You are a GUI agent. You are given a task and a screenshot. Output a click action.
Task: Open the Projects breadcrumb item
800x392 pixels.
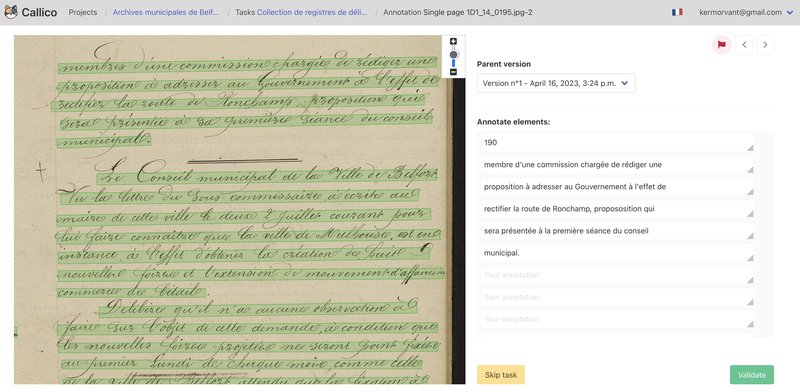[x=83, y=12]
